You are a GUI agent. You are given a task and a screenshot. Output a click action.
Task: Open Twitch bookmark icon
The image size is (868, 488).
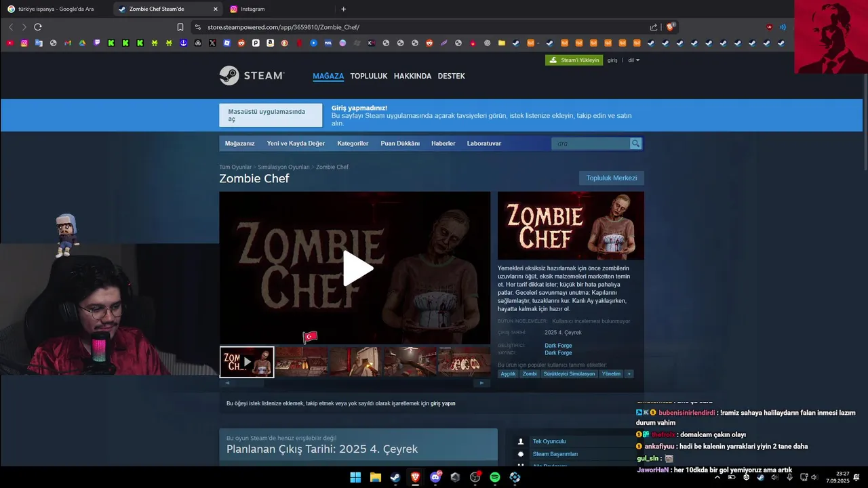(96, 43)
